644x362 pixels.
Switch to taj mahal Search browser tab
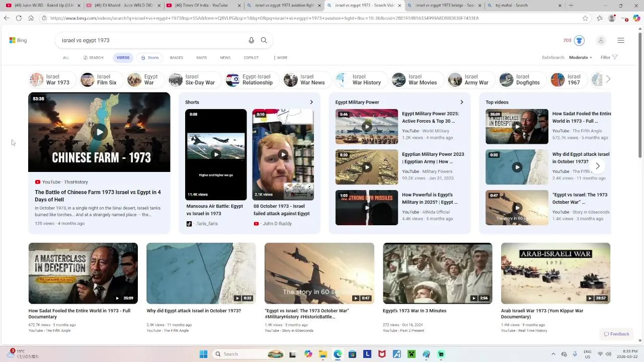525,6
